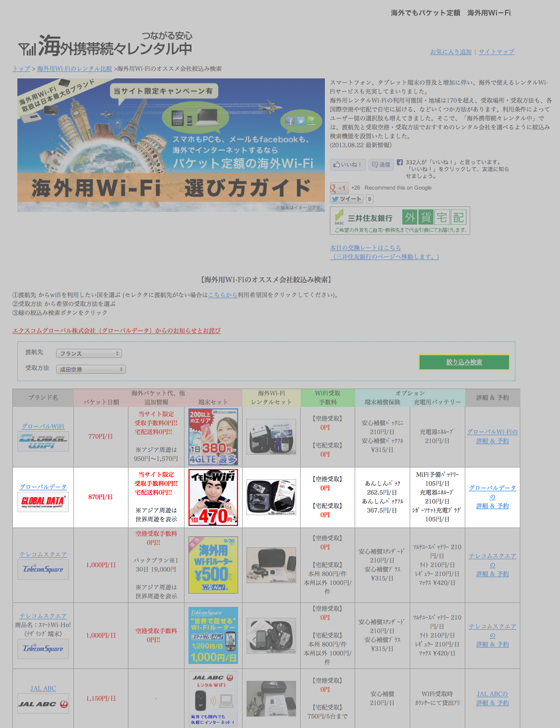Open グローバルWi-Fiの詳細＆予約 link

coord(493,436)
